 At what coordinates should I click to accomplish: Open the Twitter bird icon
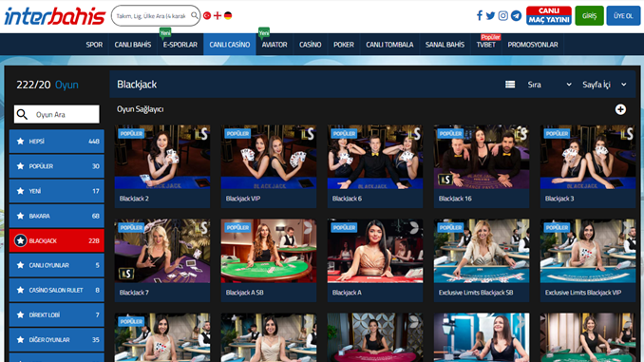coord(490,15)
